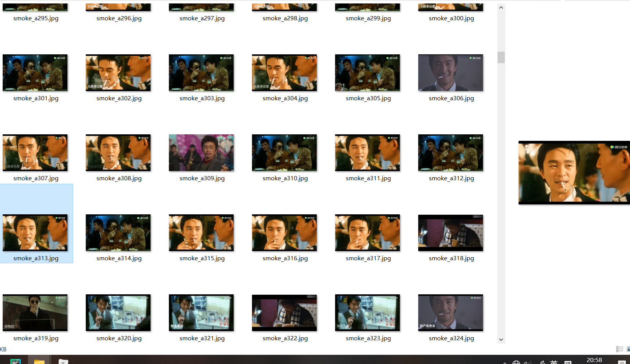Select the smoke_a319.jpg thumbnail
The width and height of the screenshot is (630, 364).
[x=35, y=313]
